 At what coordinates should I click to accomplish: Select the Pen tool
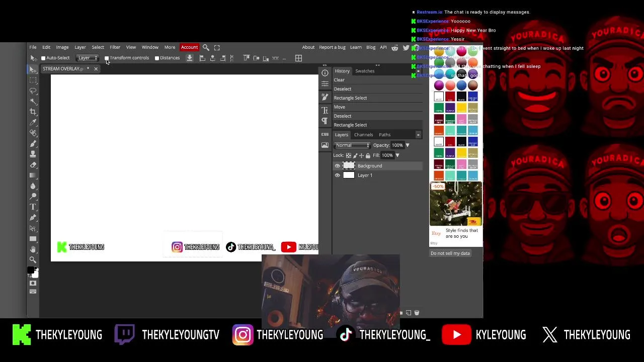pyautogui.click(x=33, y=217)
